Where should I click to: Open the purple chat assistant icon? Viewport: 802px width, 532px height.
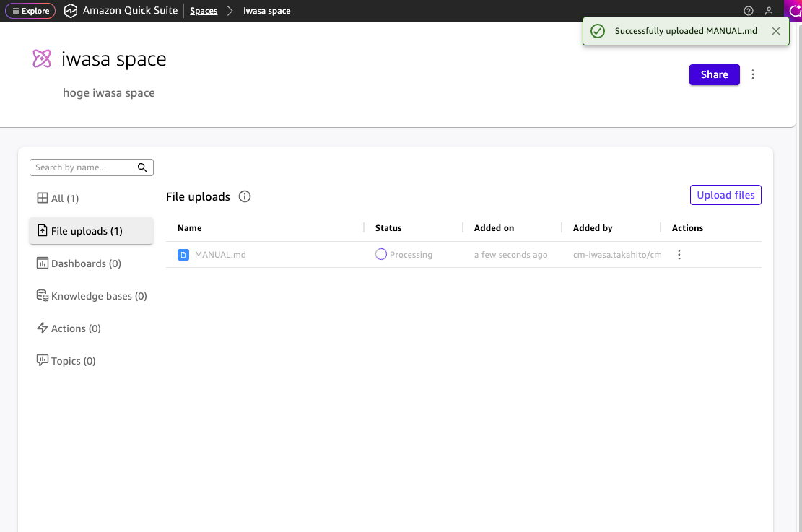tap(793, 11)
